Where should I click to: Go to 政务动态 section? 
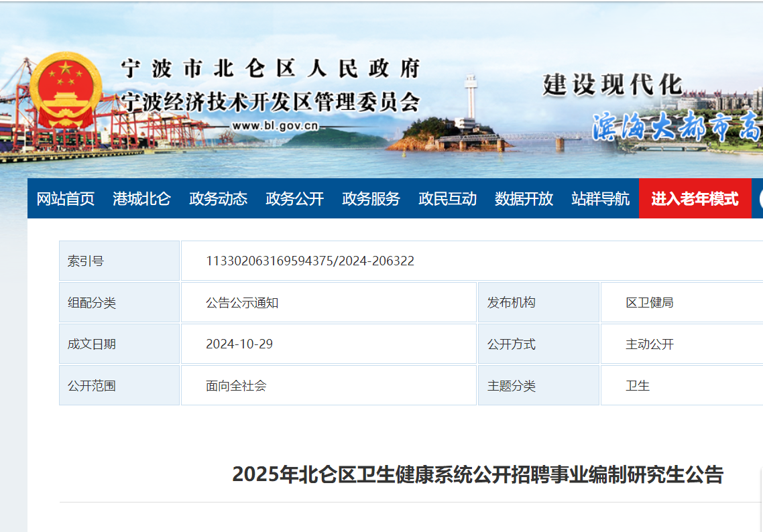[x=218, y=199]
